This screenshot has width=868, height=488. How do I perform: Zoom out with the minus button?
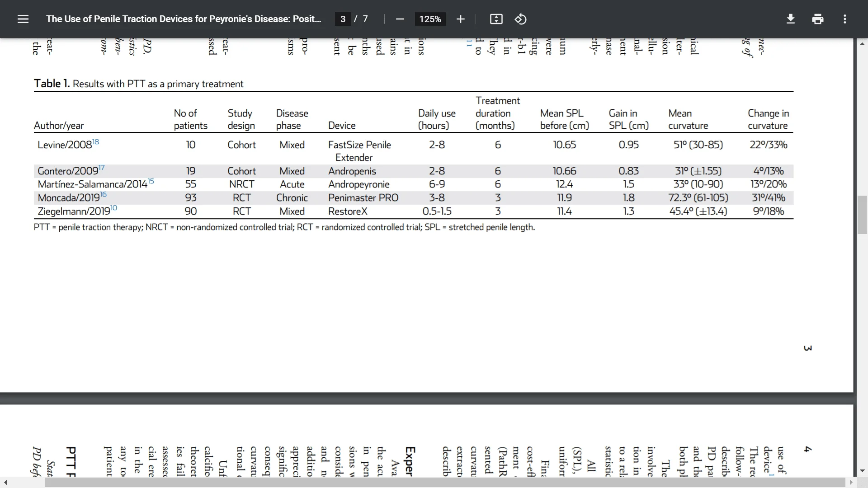[x=400, y=19]
